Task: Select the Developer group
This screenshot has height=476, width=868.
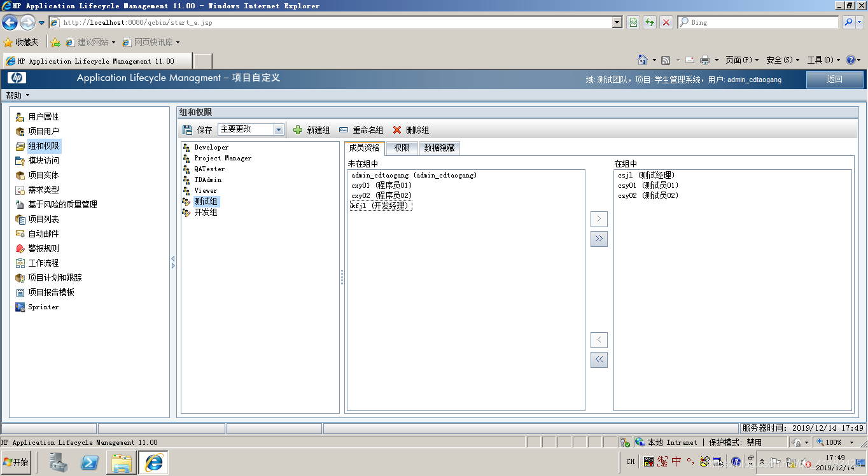Action: [x=211, y=147]
